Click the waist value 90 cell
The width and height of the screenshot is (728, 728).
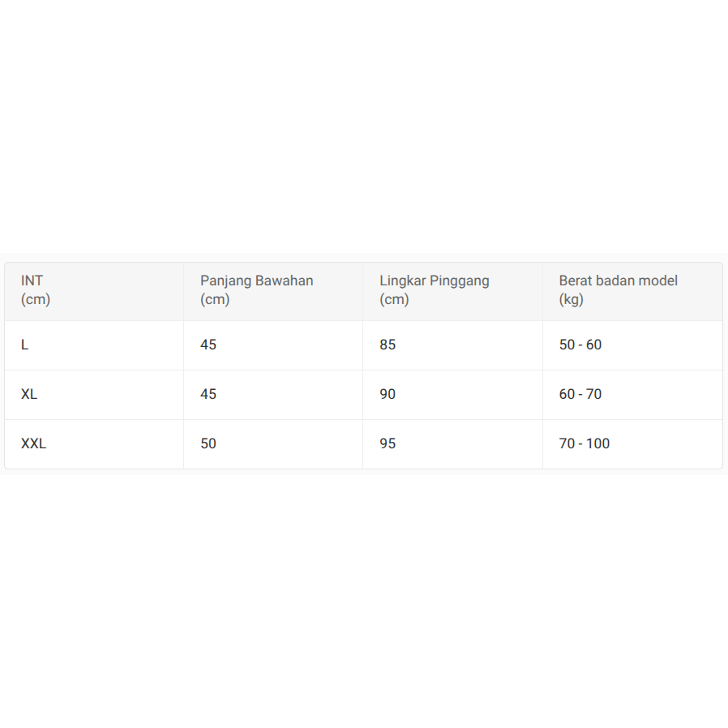coord(388,394)
